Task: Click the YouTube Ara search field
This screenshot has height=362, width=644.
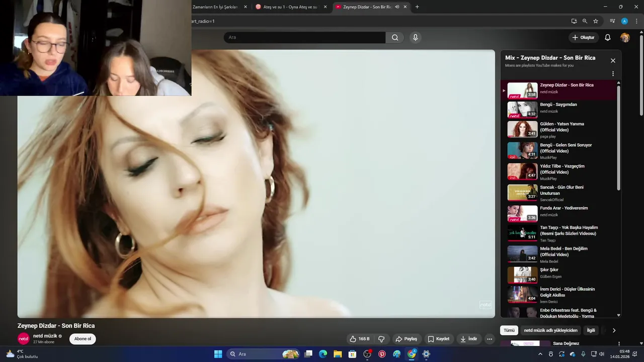Action: point(304,37)
